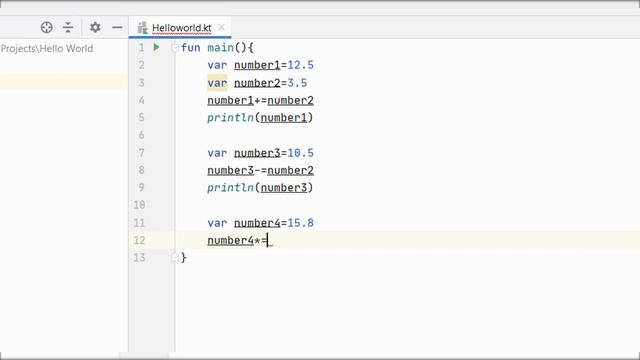Click line number 12 in gutter
The height and width of the screenshot is (360, 640).
tap(139, 240)
